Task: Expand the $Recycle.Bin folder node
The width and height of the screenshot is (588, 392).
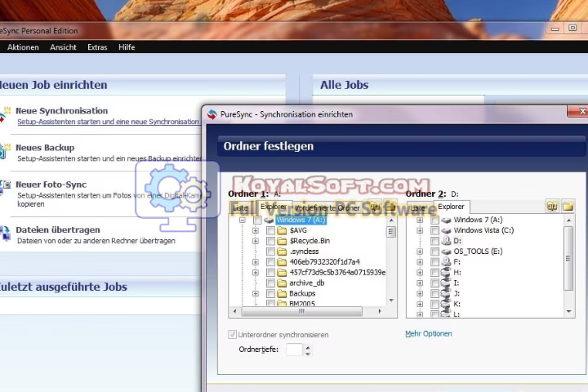Action: pos(256,241)
